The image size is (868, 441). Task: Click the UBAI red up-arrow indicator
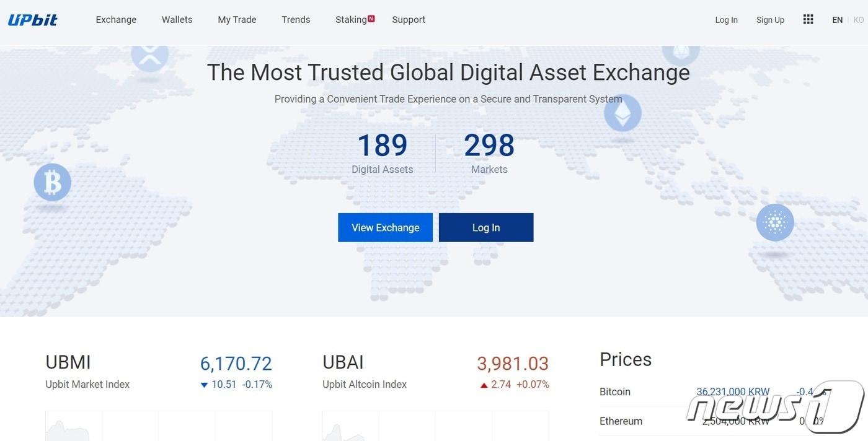click(484, 385)
